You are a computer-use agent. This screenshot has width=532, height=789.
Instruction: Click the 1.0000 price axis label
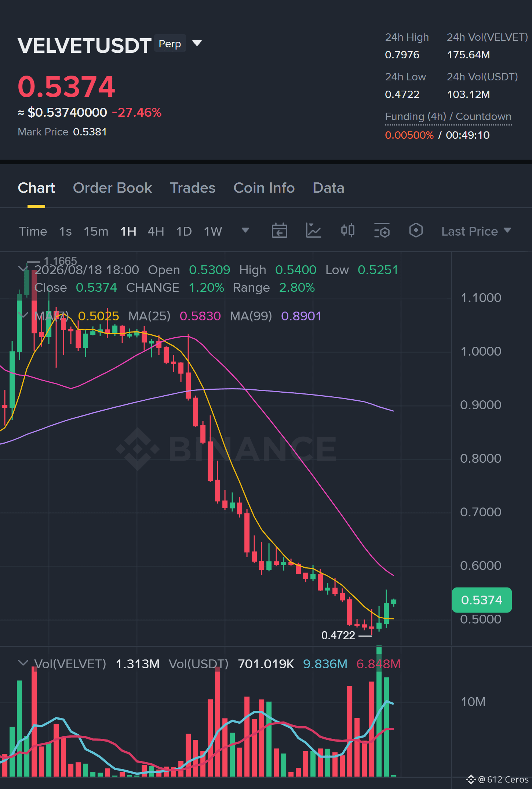coord(481,351)
